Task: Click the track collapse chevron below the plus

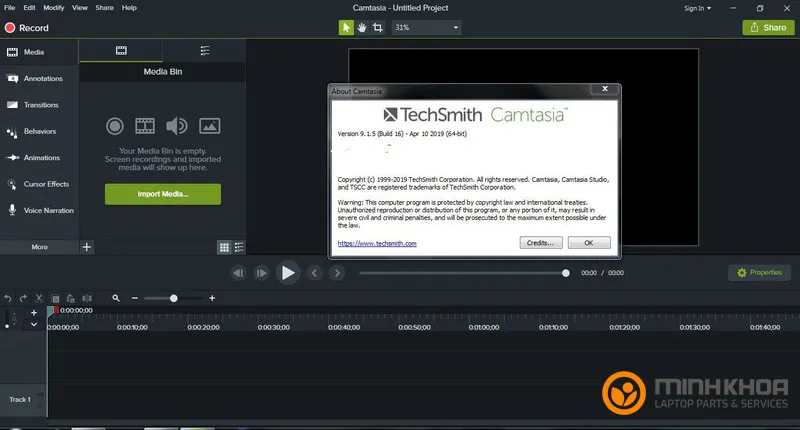Action: [33, 324]
